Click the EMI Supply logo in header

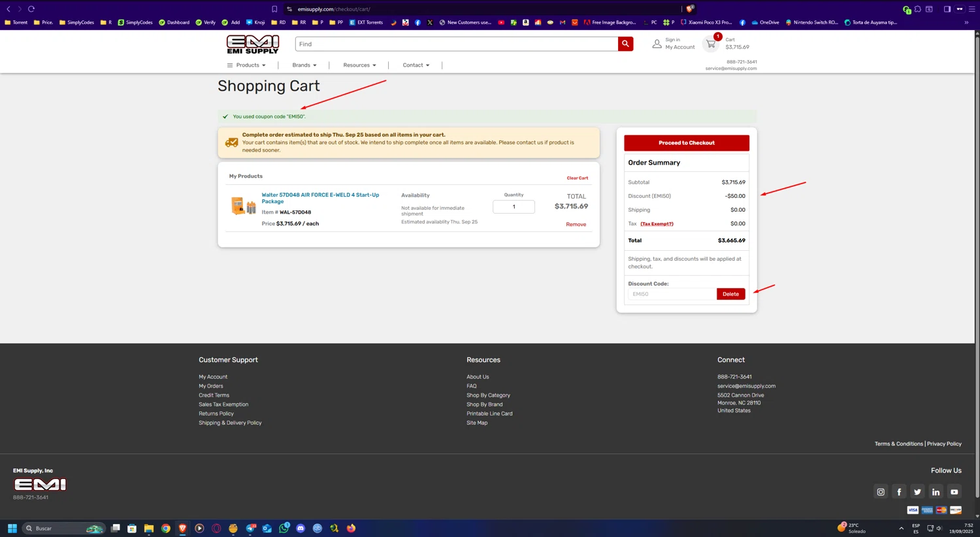pos(253,44)
